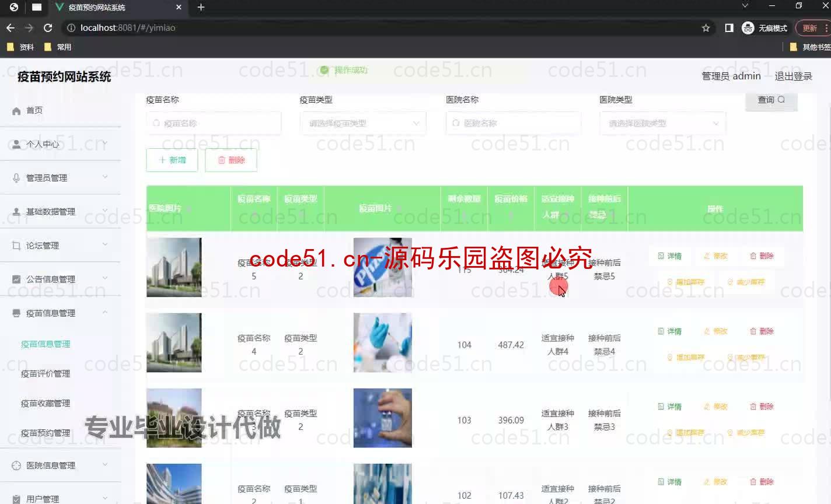This screenshot has width=831, height=504.
Task: Click the 公告信息管理 chart icon
Action: click(x=16, y=279)
